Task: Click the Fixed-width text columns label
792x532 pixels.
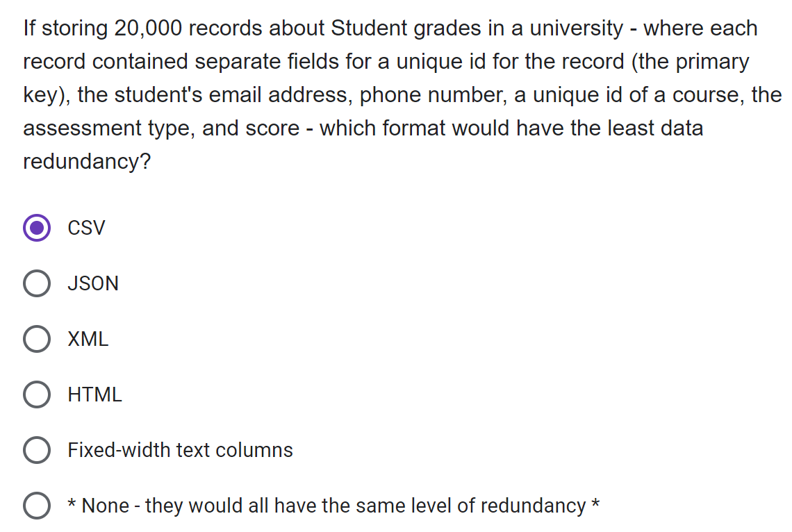Action: coord(181,450)
